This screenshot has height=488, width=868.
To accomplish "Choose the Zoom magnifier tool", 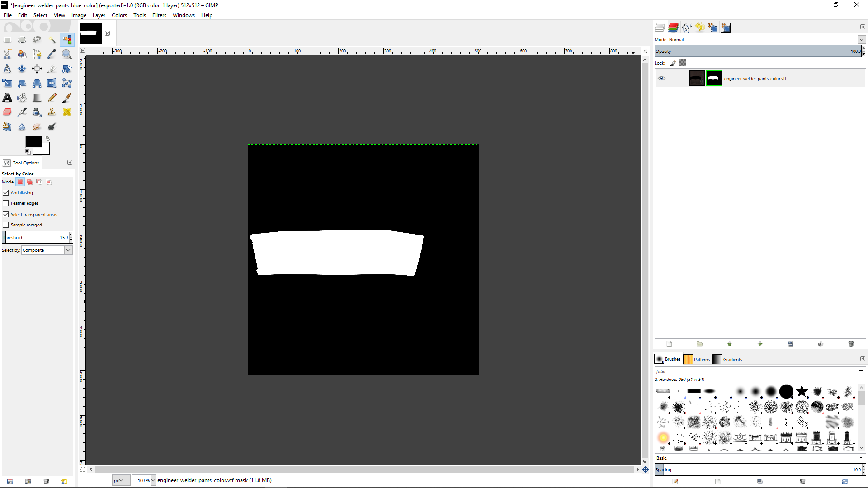I will pos(67,54).
